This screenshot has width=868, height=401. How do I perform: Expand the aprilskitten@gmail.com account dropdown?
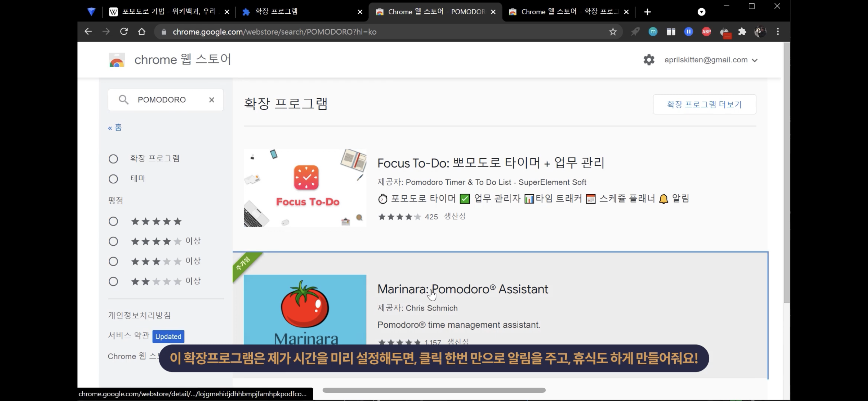(711, 60)
